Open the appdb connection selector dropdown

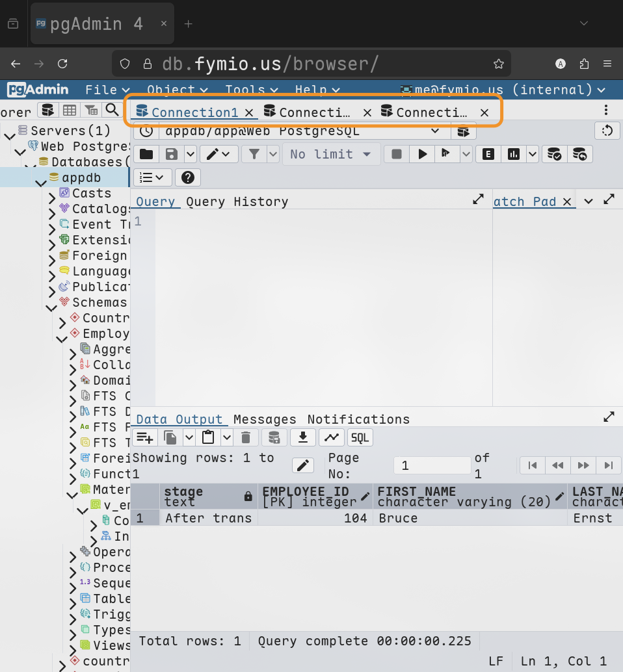(x=436, y=131)
